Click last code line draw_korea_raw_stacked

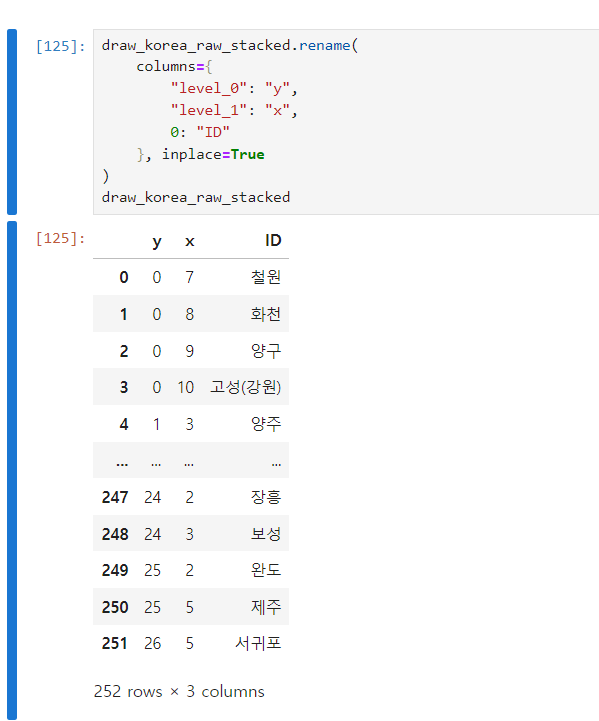[x=196, y=197]
